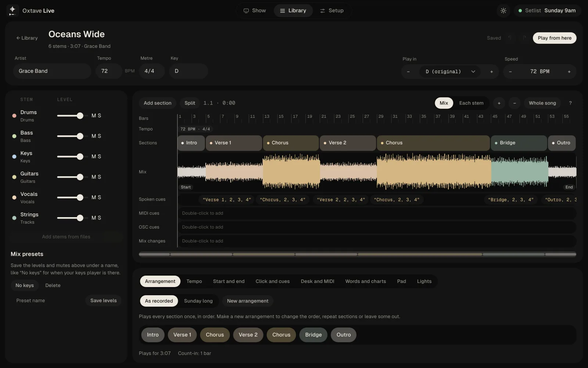Screen dimensions: 588x368
Task: Click New arrangement button
Action: pos(248,301)
